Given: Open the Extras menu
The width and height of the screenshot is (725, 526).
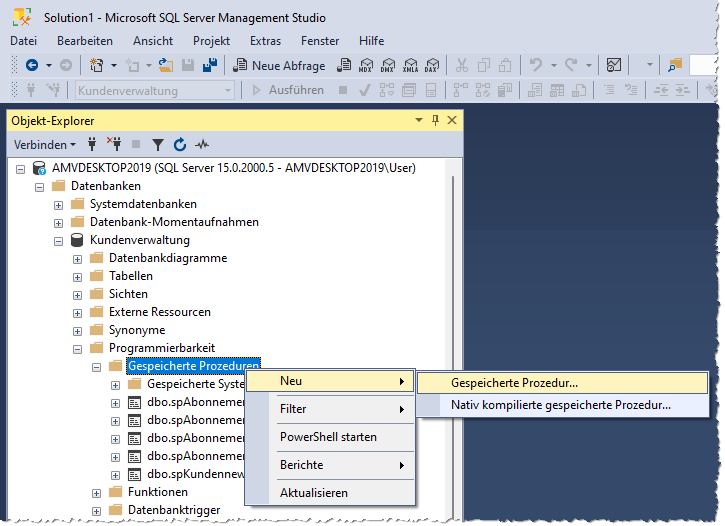Looking at the screenshot, I should click(x=265, y=40).
